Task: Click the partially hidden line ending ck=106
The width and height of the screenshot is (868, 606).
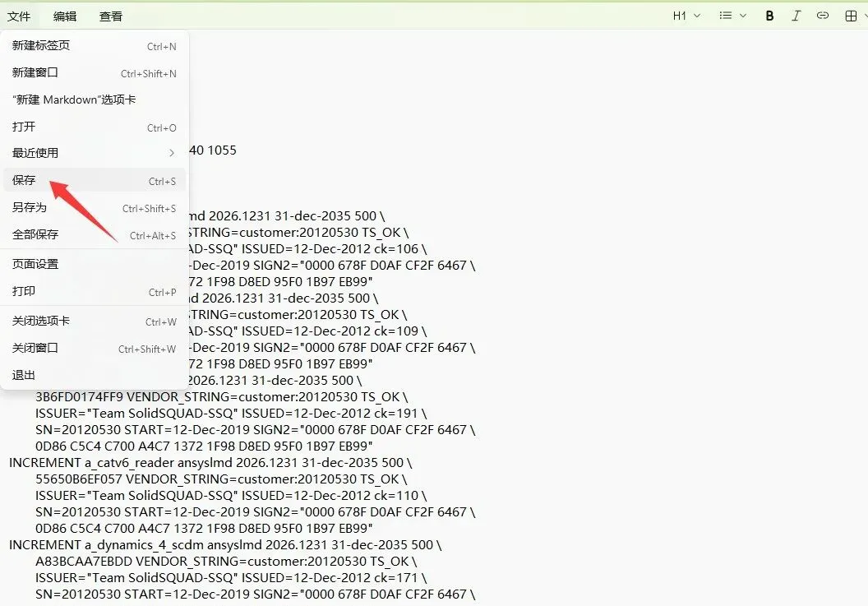Action: click(307, 249)
